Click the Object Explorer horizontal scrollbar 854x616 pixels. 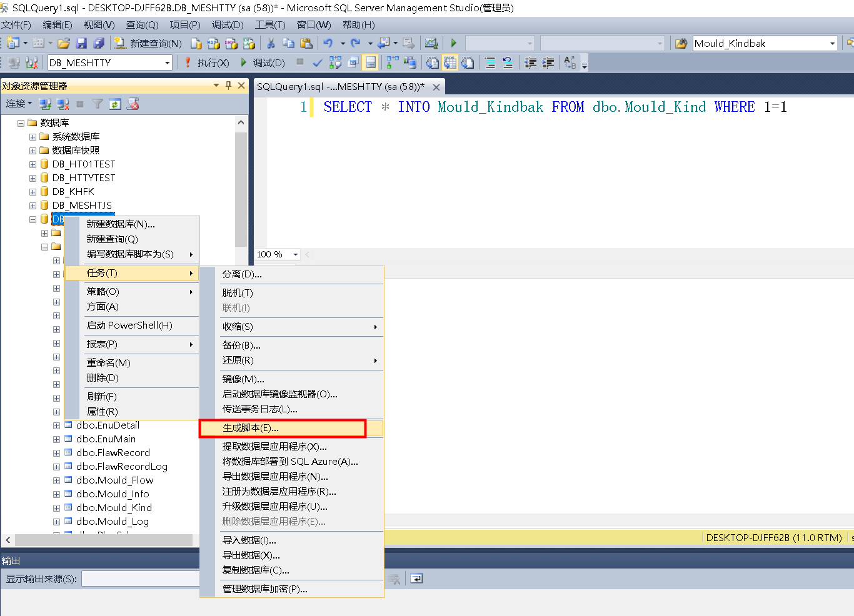pos(103,540)
